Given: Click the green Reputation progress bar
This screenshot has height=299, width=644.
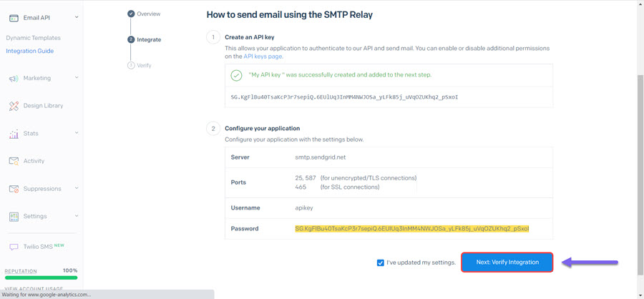Looking at the screenshot, I should click(x=41, y=278).
